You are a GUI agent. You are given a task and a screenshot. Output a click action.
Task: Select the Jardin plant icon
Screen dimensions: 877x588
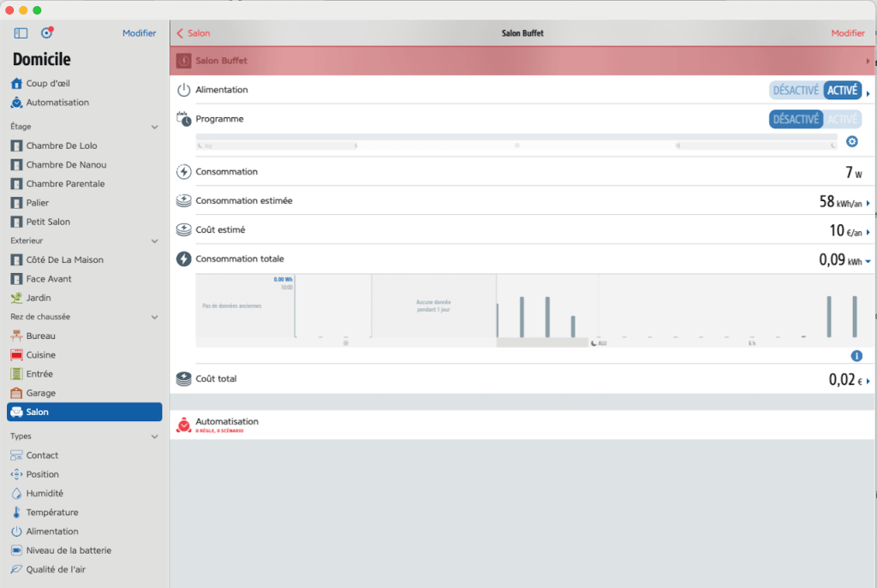[16, 298]
